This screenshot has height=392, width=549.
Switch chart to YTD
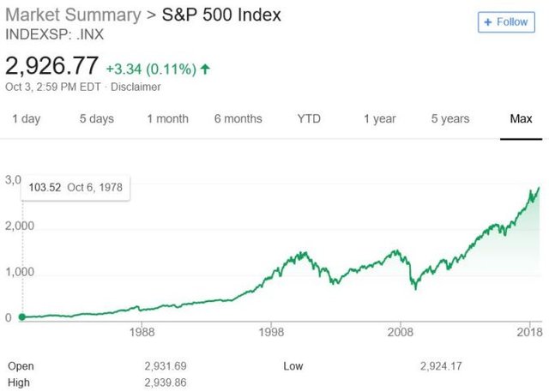(x=309, y=119)
